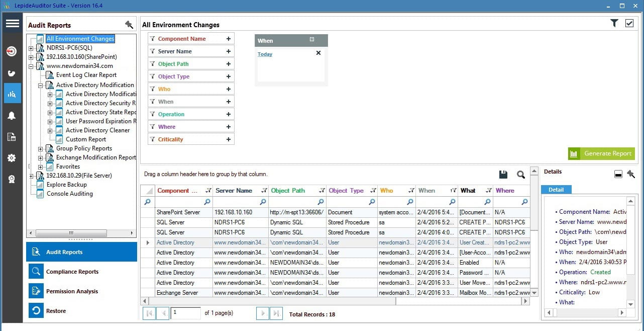Switch to Compliance Reports section
Screen dimensions: 644x331
72,272
